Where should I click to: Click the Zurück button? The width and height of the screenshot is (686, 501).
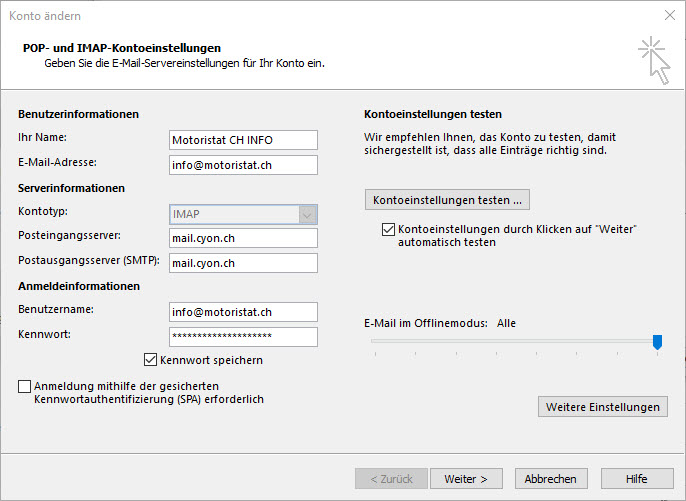[391, 479]
